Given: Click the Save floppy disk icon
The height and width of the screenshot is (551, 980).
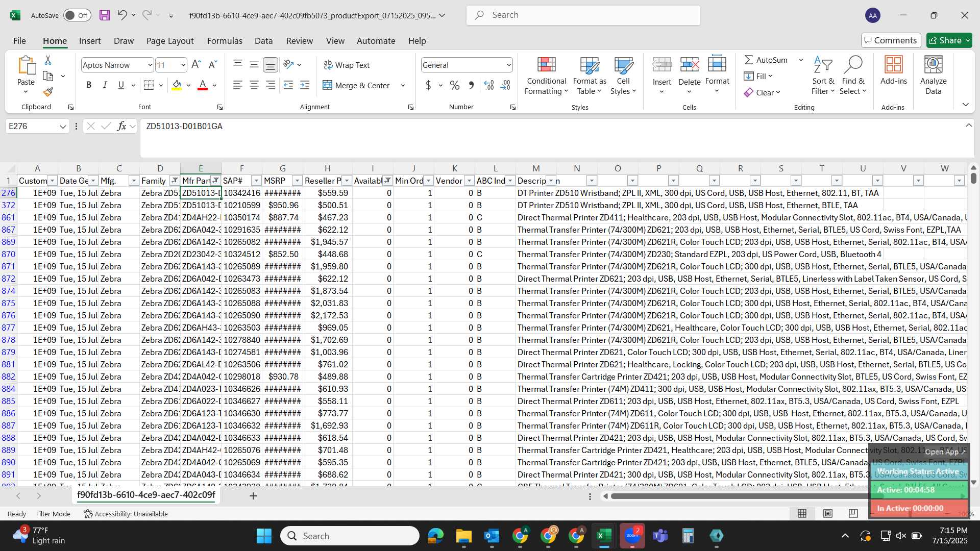Looking at the screenshot, I should tap(105, 15).
